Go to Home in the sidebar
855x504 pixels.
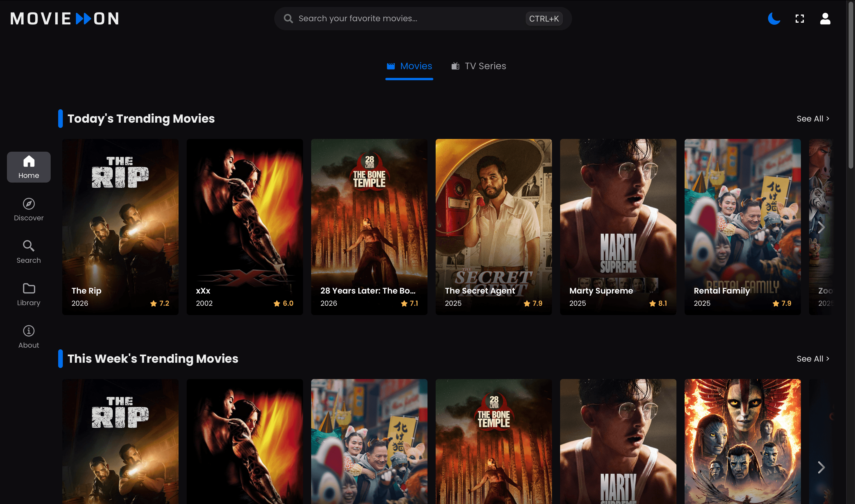click(28, 167)
